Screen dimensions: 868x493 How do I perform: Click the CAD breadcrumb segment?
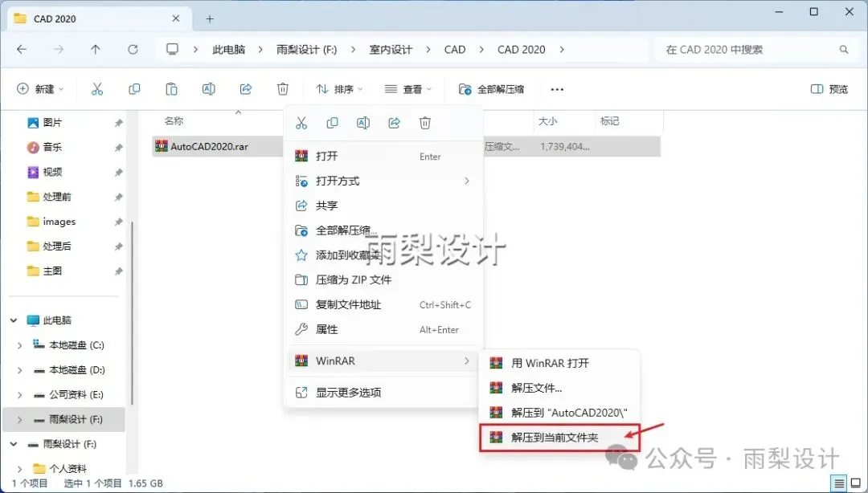(455, 49)
